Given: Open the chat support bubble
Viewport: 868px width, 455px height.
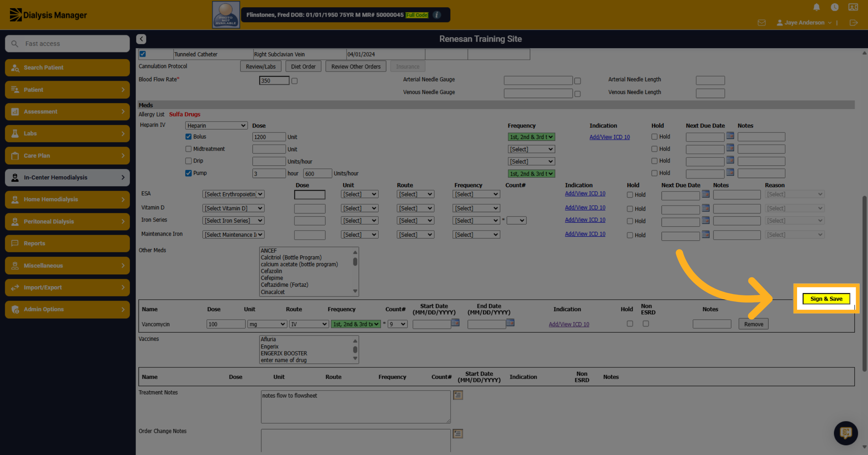Looking at the screenshot, I should click(846, 433).
